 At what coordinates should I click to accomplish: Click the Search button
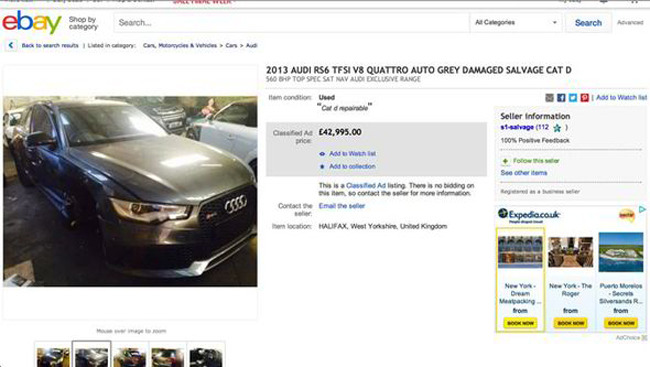point(588,23)
